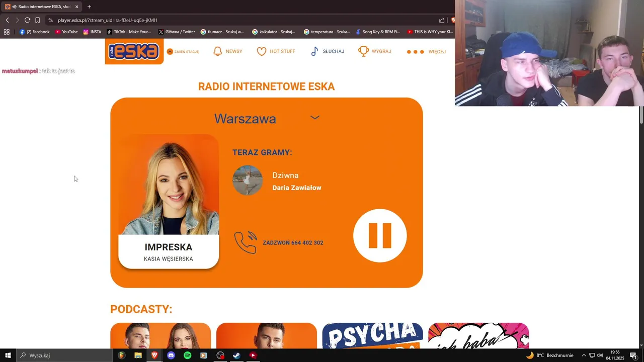The width and height of the screenshot is (644, 362).
Task: Click the phone call icon
Action: pos(246,242)
